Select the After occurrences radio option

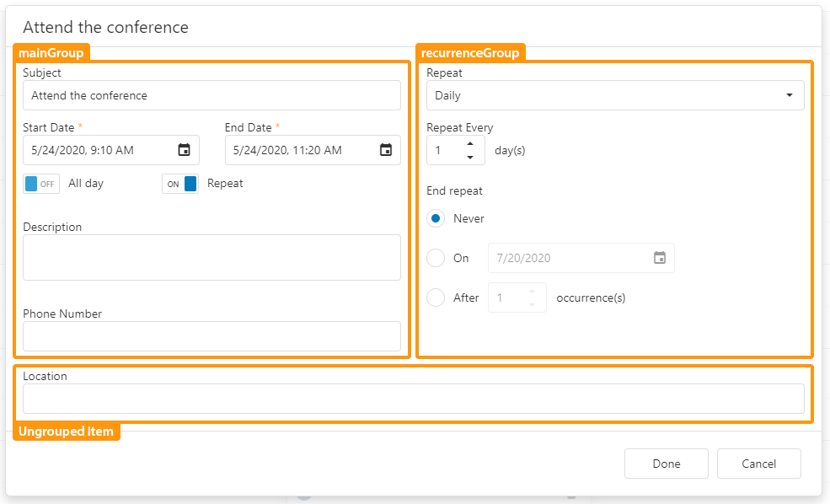coord(436,298)
